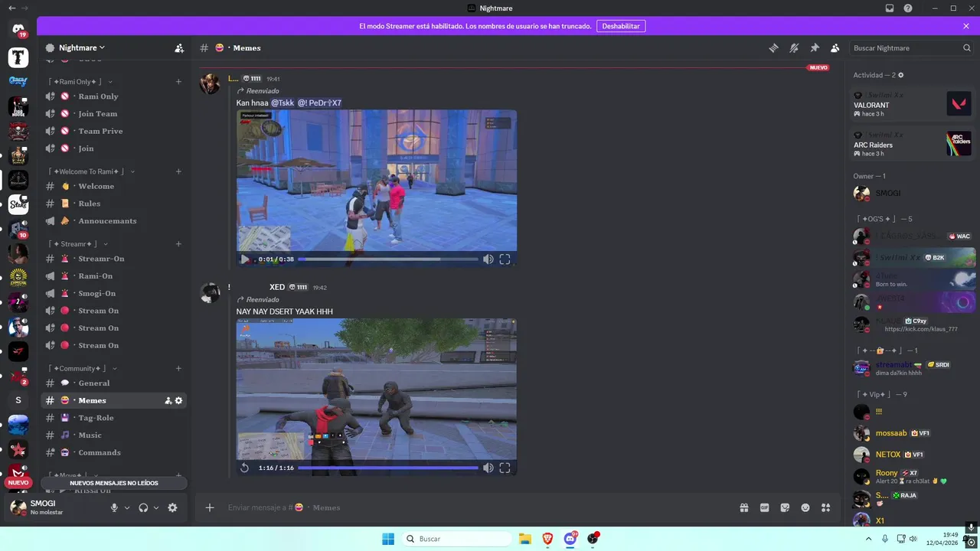The width and height of the screenshot is (980, 551).
Task: Select the Streamr-On voice channel
Action: click(113, 259)
